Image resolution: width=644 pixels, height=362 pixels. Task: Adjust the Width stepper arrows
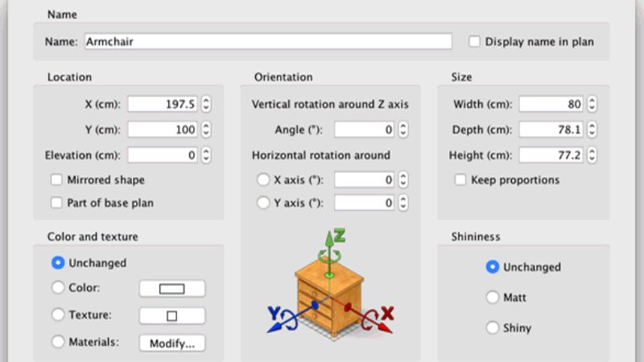[x=592, y=105]
